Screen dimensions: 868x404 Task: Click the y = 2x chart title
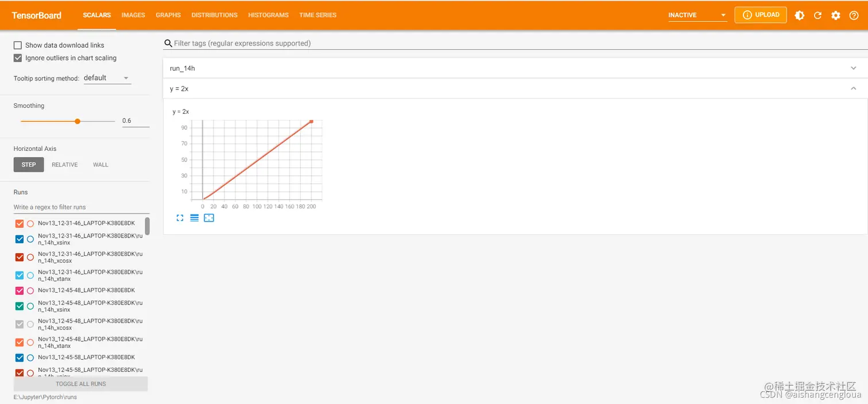point(181,111)
